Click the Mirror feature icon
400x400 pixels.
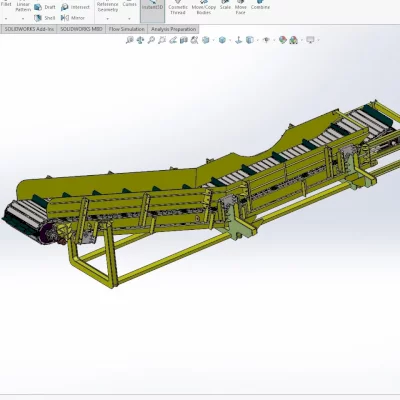pos(65,18)
